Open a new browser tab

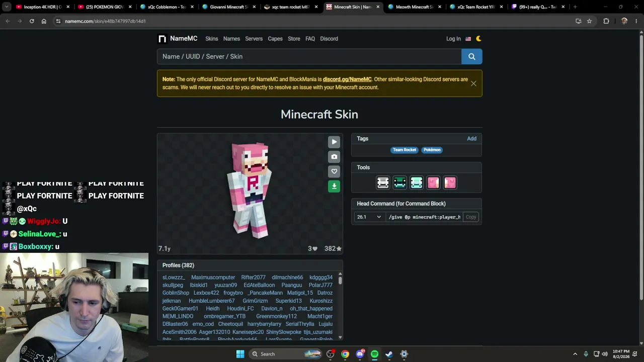coord(575,7)
